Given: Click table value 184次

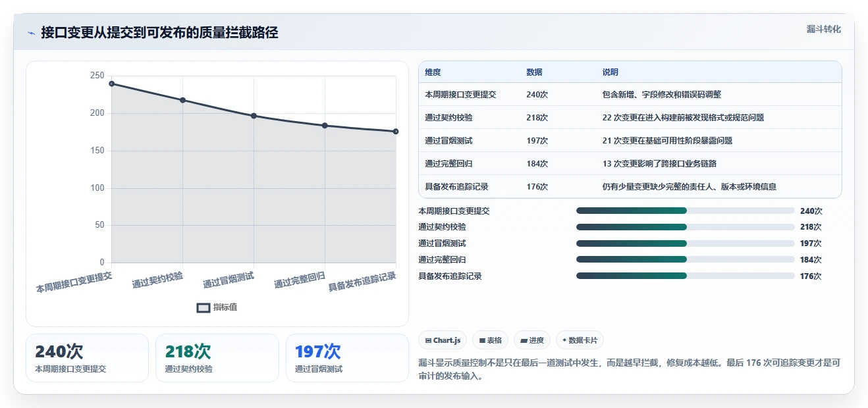Looking at the screenshot, I should (537, 164).
